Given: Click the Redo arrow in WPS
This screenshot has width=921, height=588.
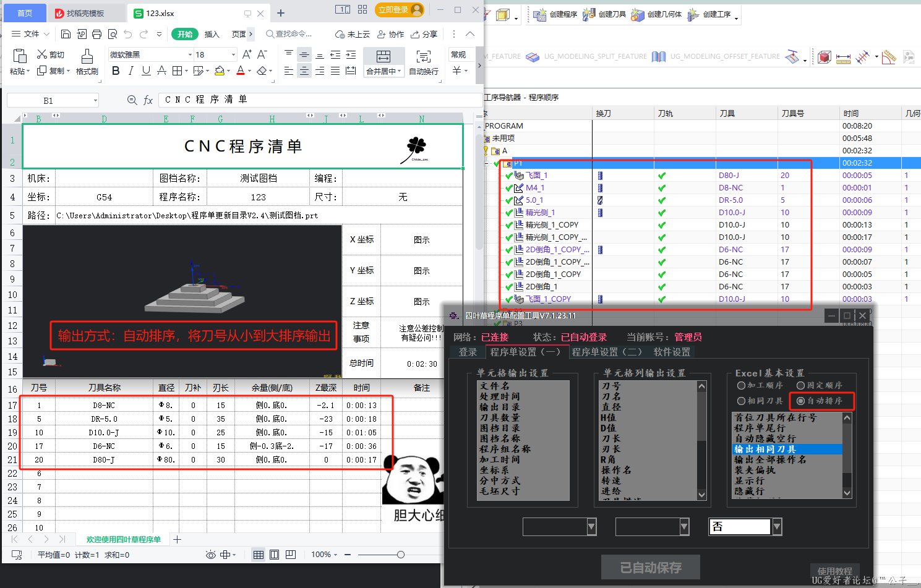Looking at the screenshot, I should (x=144, y=34).
